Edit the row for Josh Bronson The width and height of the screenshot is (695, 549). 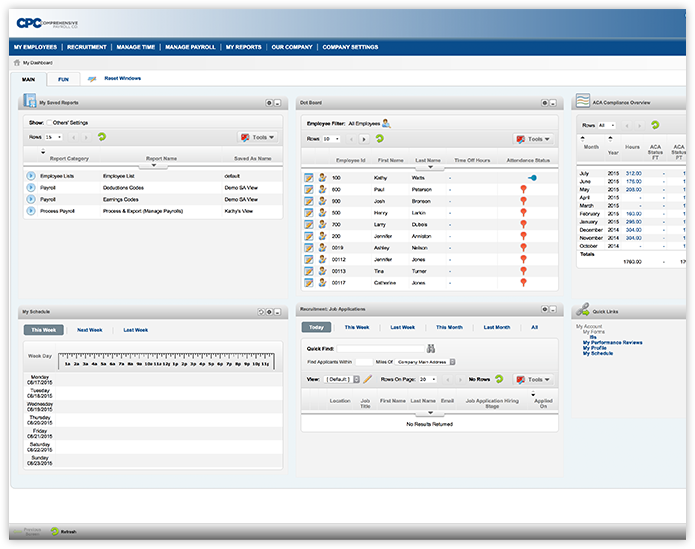309,201
